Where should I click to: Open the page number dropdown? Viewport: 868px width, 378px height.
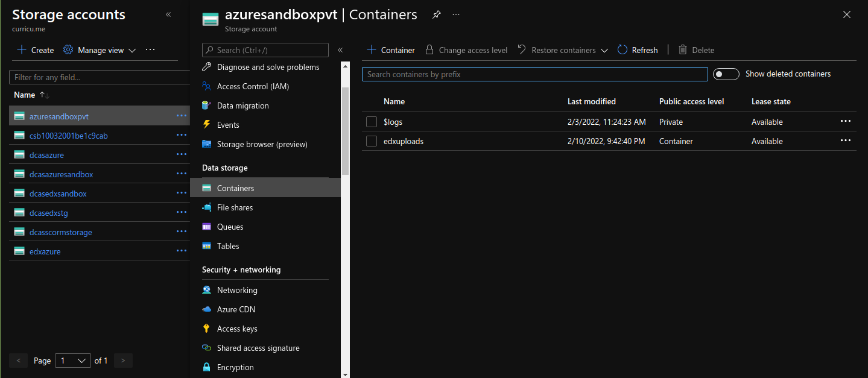73,361
